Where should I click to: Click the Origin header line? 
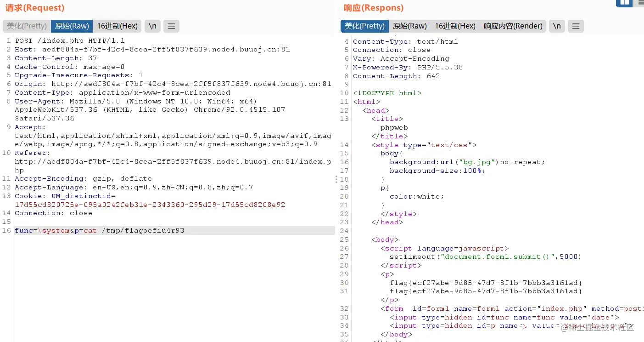point(173,84)
